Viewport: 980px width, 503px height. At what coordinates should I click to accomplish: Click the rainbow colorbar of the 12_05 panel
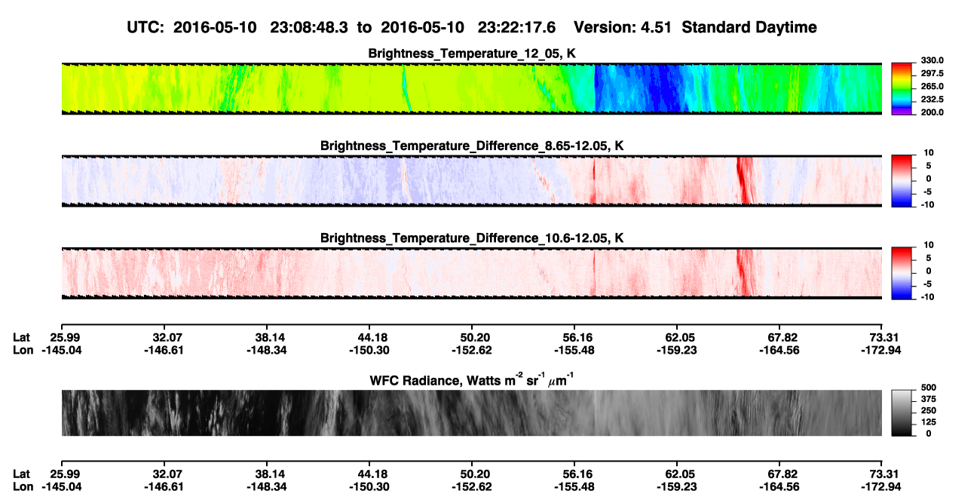point(902,88)
